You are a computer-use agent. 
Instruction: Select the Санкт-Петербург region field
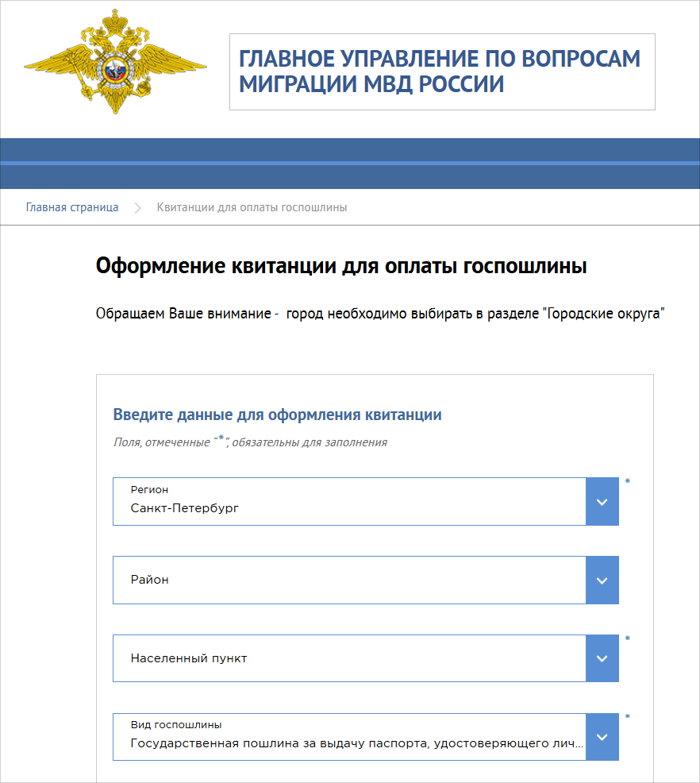349,502
